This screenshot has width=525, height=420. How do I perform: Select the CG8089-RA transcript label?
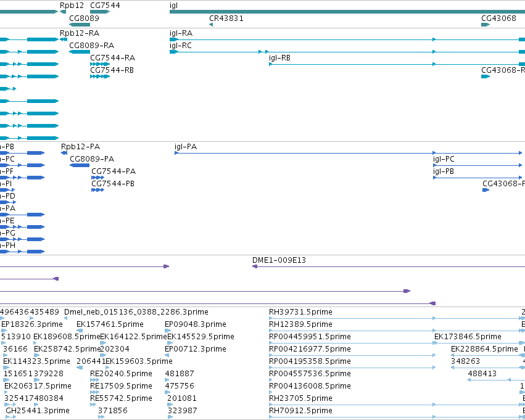[x=91, y=46]
